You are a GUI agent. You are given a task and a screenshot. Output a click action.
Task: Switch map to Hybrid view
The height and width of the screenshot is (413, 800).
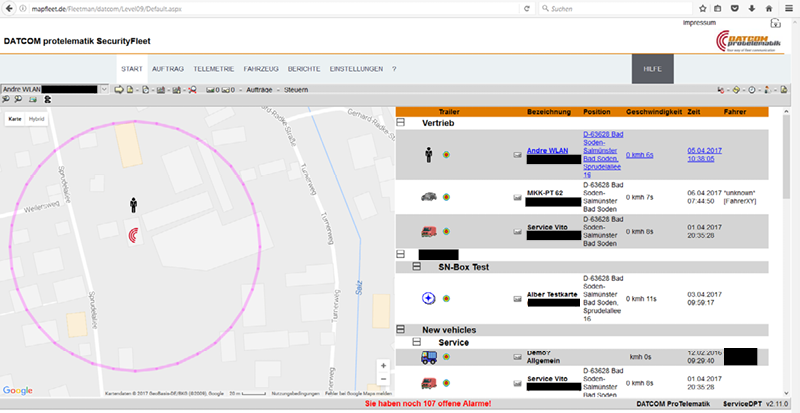point(37,118)
